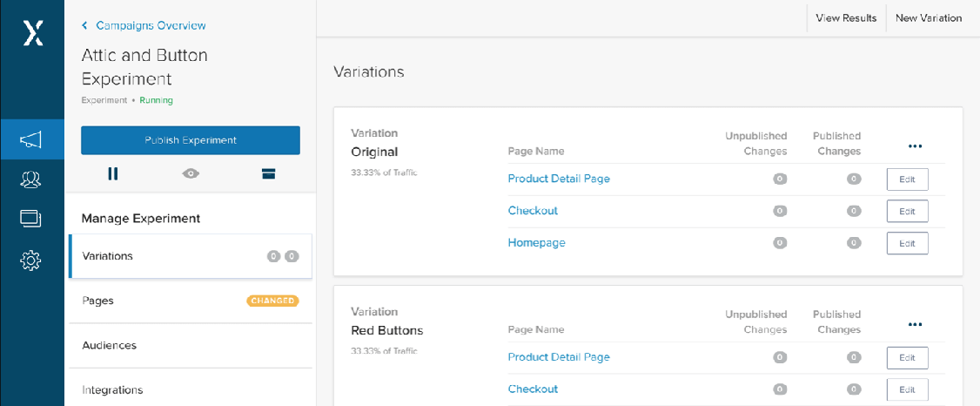Archive the experiment with the archive icon
The height and width of the screenshot is (406, 980).
(269, 174)
